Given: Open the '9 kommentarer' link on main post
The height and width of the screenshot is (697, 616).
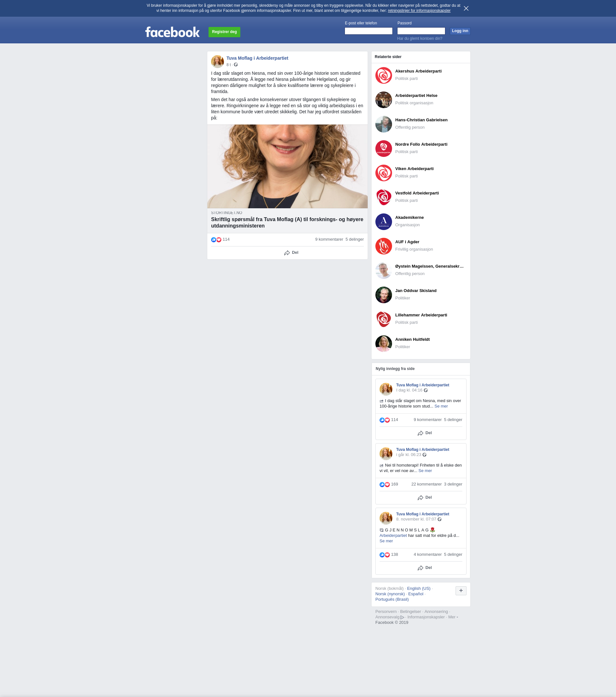Looking at the screenshot, I should [329, 239].
